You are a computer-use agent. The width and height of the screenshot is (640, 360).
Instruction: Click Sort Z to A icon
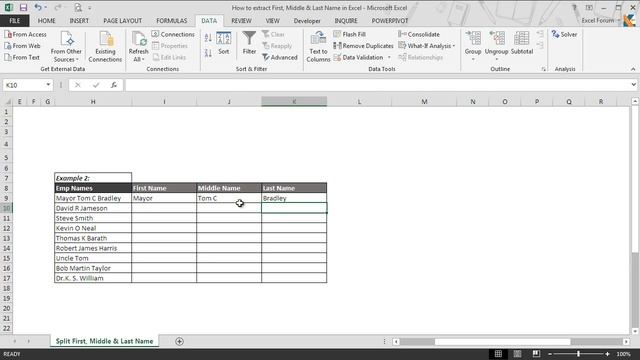(x=208, y=53)
